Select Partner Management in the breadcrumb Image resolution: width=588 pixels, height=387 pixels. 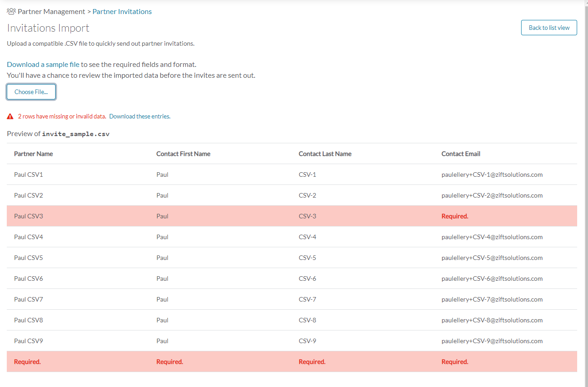[x=50, y=11]
